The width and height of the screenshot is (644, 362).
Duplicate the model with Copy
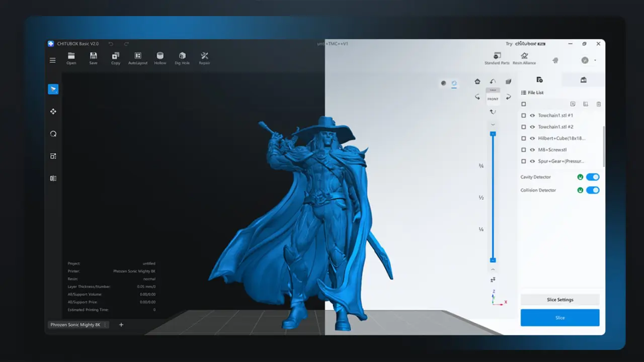116,58
